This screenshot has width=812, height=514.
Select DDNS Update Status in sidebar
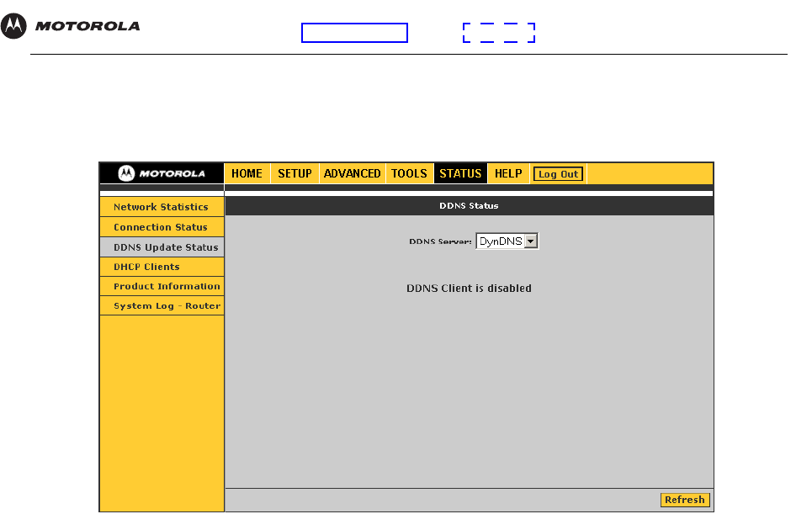162,247
